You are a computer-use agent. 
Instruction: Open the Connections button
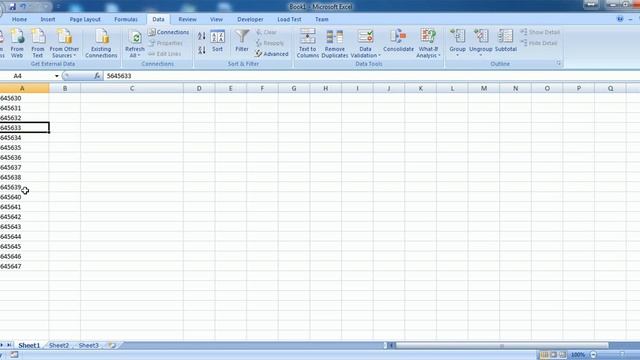point(169,32)
